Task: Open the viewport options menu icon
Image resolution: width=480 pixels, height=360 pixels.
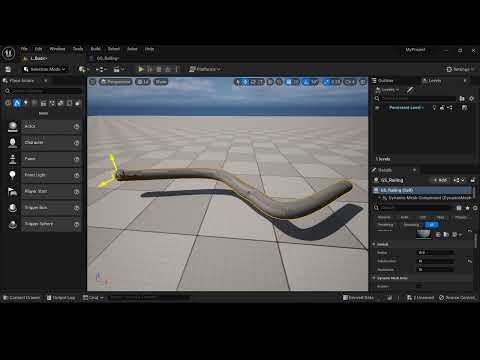Action: [93, 82]
